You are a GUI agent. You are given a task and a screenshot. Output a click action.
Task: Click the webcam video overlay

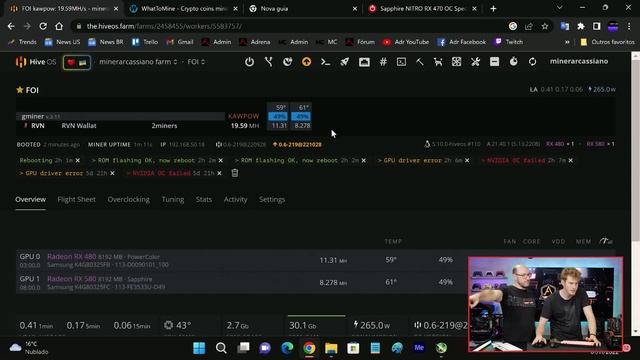pyautogui.click(x=546, y=304)
